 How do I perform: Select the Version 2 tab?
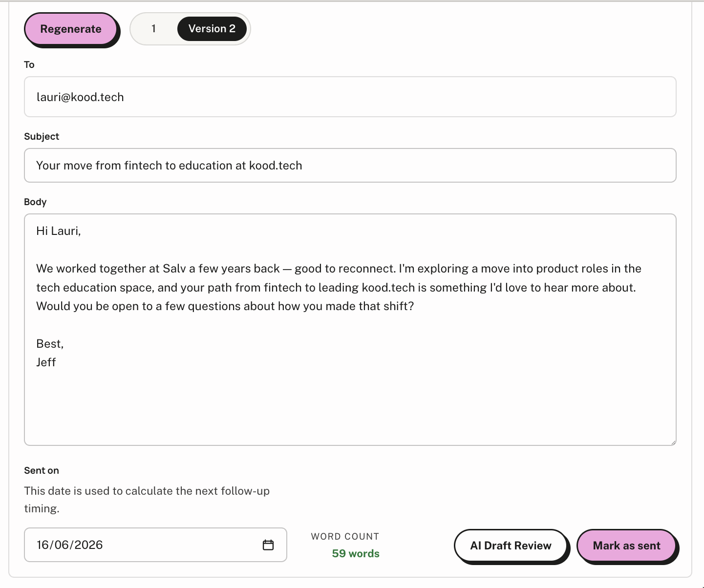[212, 29]
